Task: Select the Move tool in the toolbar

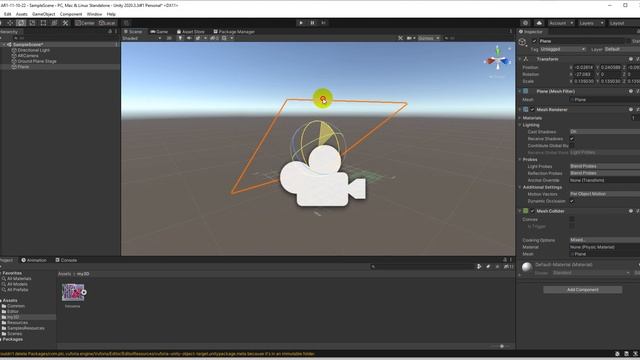Action: 10,23
